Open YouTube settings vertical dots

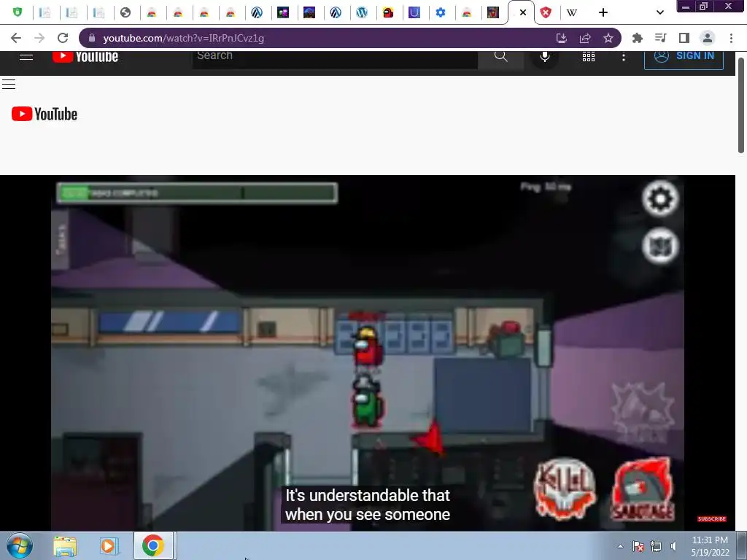tap(624, 57)
